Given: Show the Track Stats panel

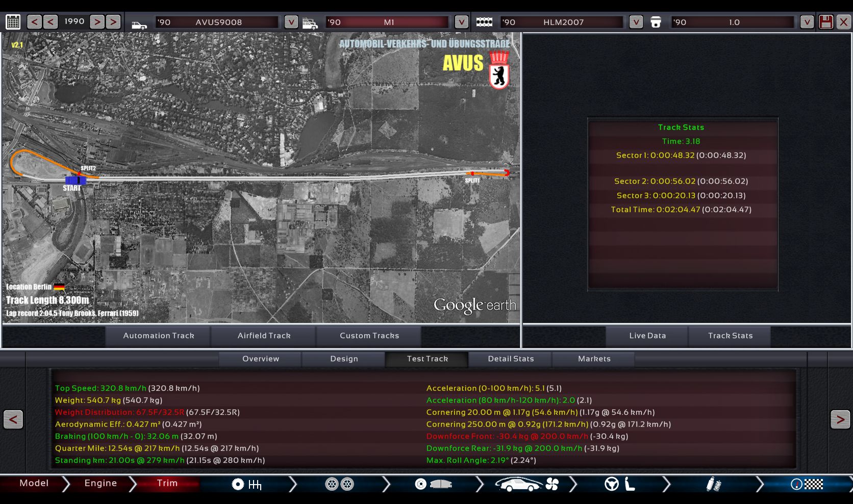Looking at the screenshot, I should [730, 336].
